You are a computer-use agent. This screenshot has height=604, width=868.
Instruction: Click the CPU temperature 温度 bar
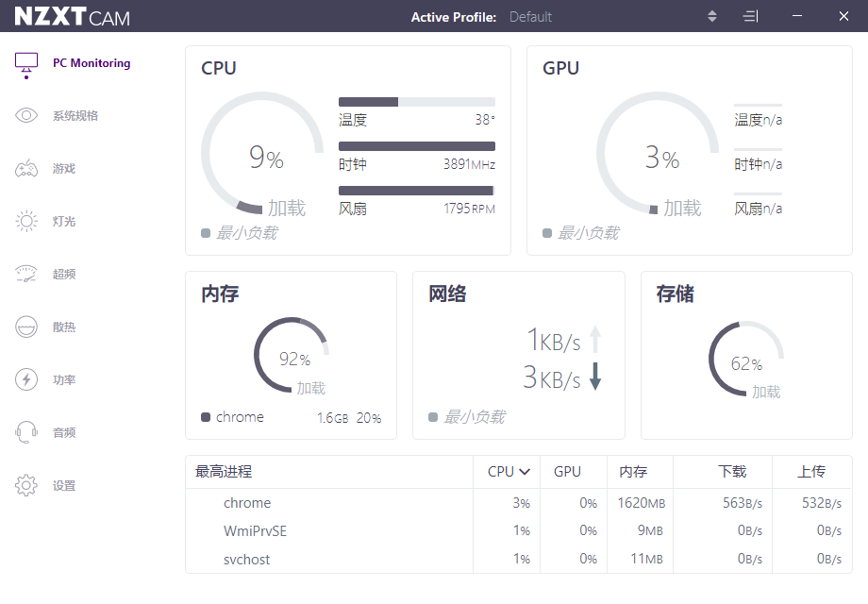pyautogui.click(x=416, y=102)
